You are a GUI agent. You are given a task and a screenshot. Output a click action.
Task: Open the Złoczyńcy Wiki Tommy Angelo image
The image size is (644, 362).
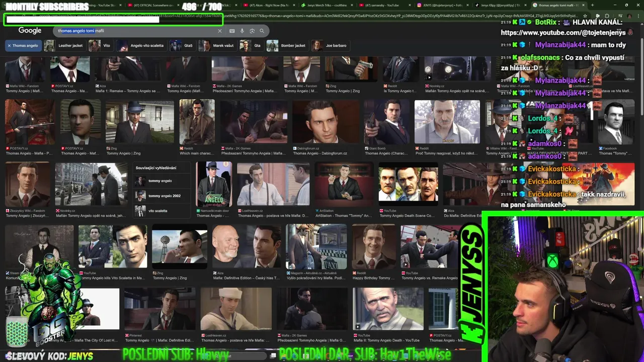pyautogui.click(x=28, y=184)
